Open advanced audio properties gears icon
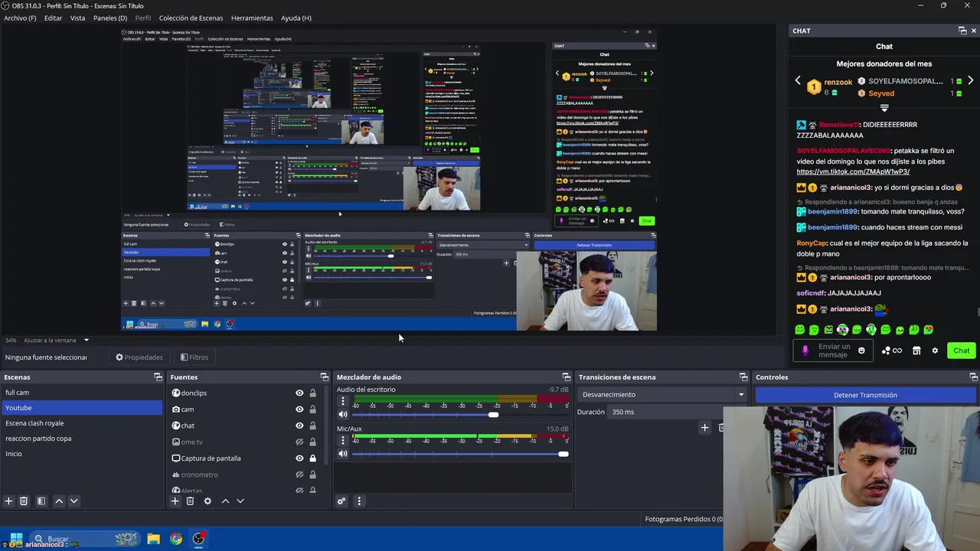Image resolution: width=980 pixels, height=551 pixels. (x=341, y=501)
